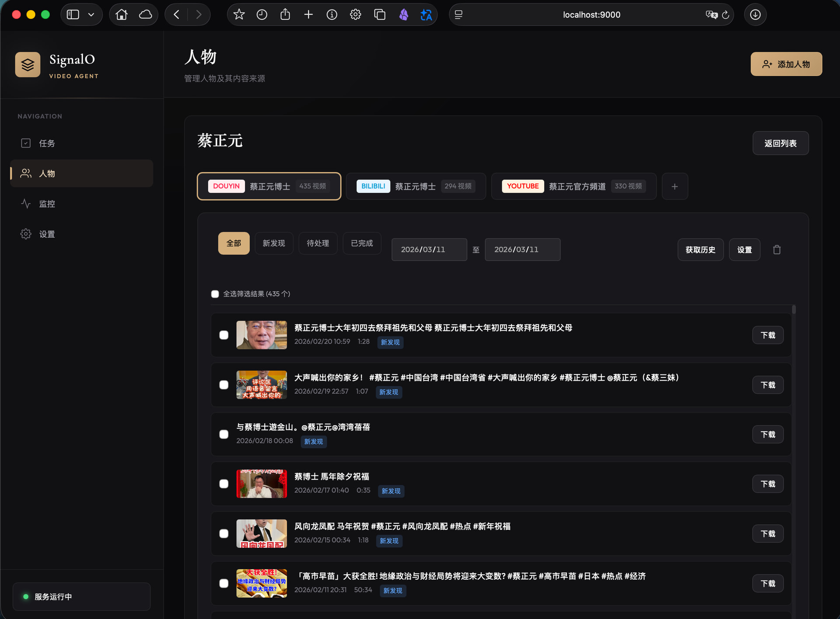Open the start date picker field
The image size is (840, 619).
click(429, 250)
